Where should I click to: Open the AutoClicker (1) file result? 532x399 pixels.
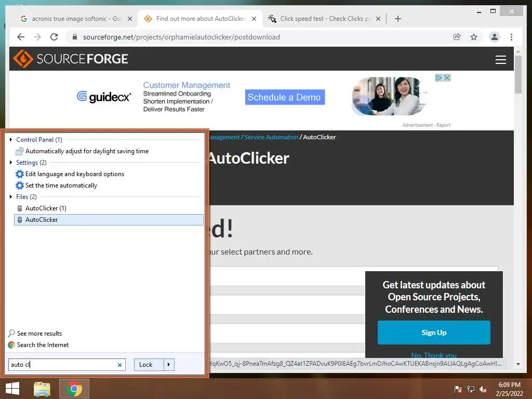(x=46, y=208)
